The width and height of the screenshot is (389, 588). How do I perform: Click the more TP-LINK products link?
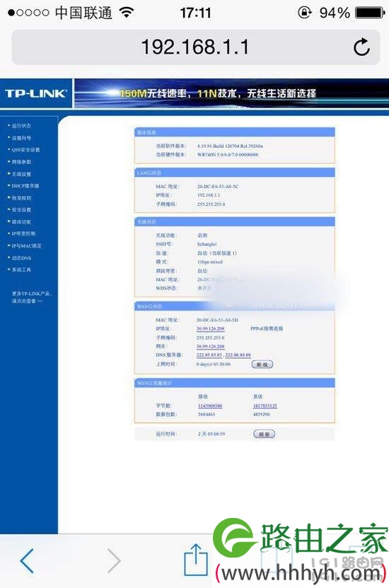pyautogui.click(x=32, y=297)
